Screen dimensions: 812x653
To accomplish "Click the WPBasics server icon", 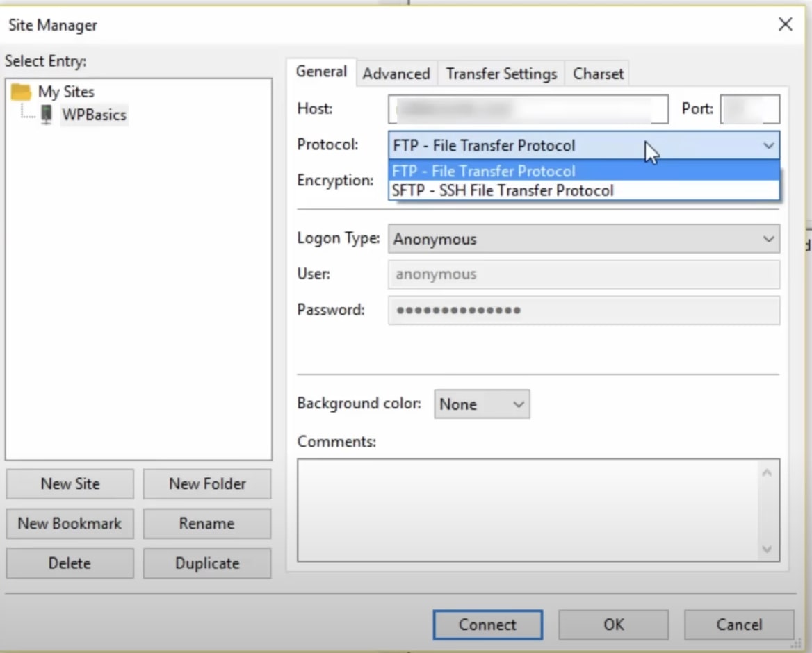I will (x=47, y=115).
